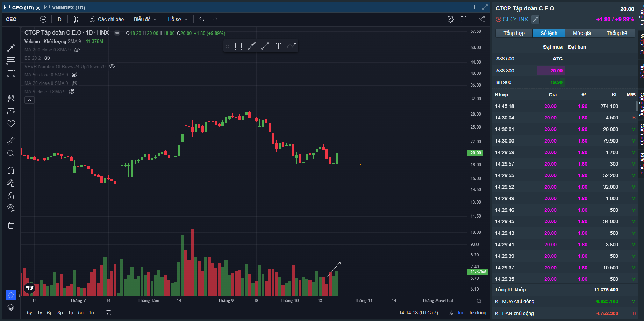Open the Mức giá tab
This screenshot has height=321, width=644.
tap(582, 33)
